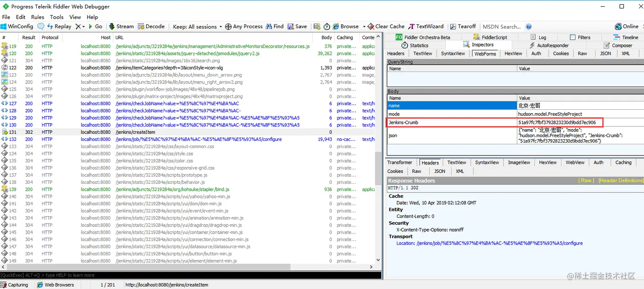Select session 120 jquery2.js row
The image size is (644, 289).
pos(187,54)
